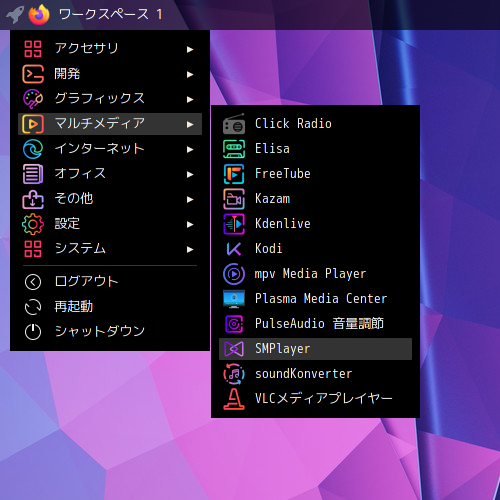Expand the マルチメディア submenu arrow

click(x=190, y=124)
